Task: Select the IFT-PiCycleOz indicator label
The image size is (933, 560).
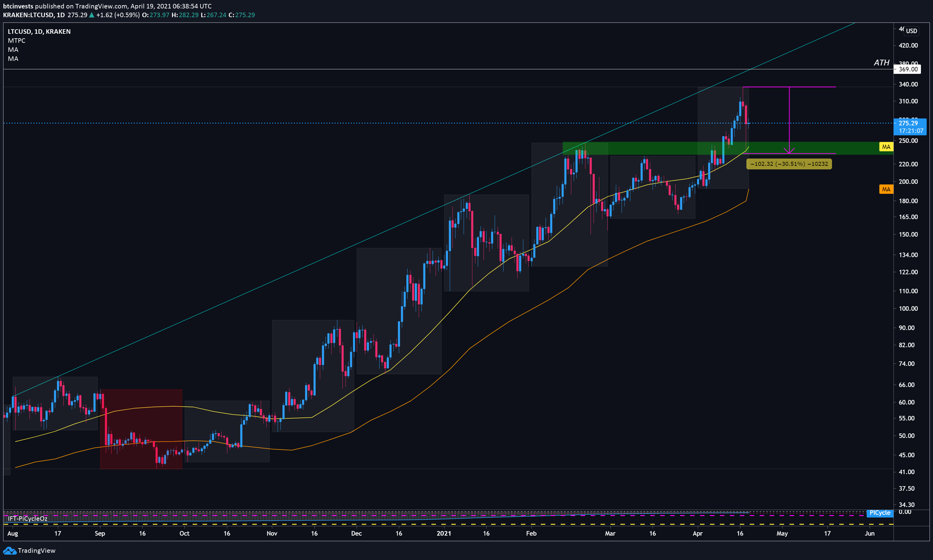Action: (x=27, y=519)
